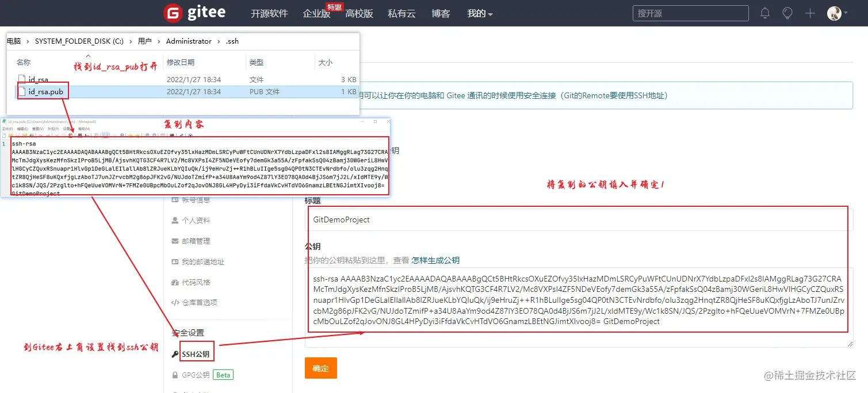Click the 搜开源 search box

pyautogui.click(x=690, y=13)
